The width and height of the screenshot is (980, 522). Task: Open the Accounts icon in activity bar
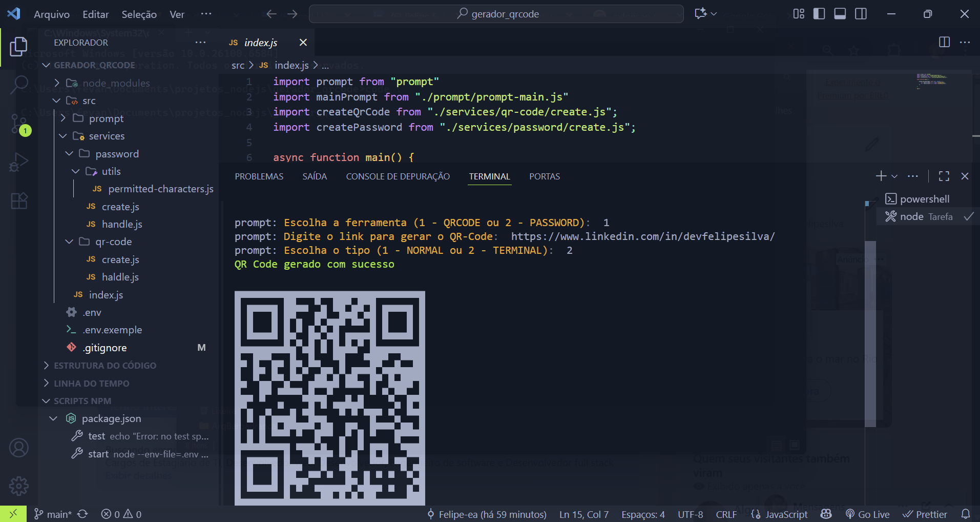click(19, 448)
